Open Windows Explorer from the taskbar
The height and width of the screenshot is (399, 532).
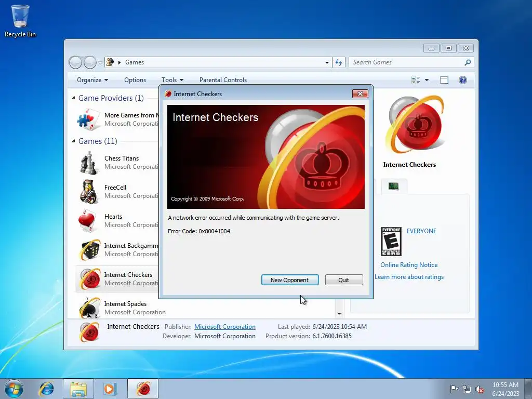tap(78, 389)
